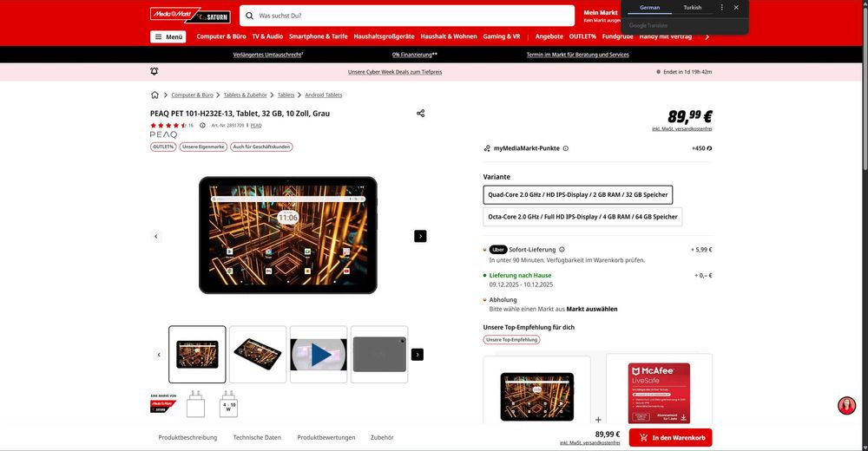868x451 pixels.
Task: Open Gaming & VR category
Action: coord(502,36)
